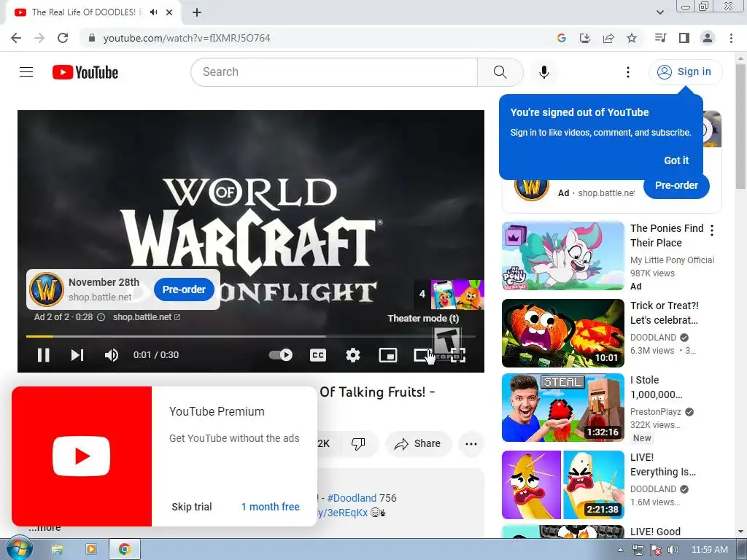Skip trial in YouTube Premium popup
747x560 pixels.
[x=192, y=507]
